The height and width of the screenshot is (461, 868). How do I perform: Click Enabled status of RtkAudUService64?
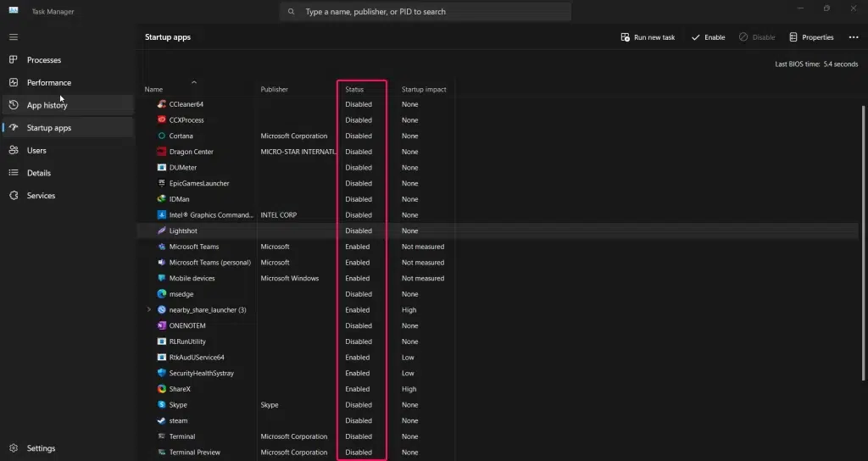click(x=358, y=358)
